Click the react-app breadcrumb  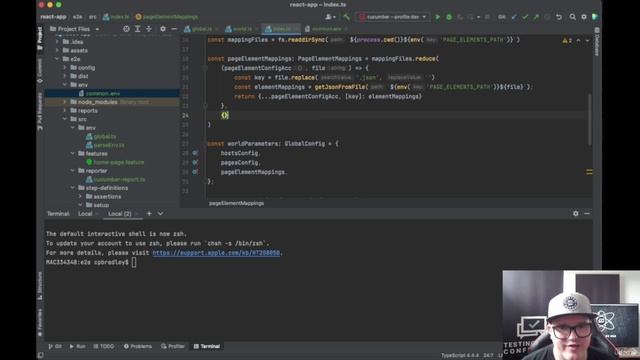[53, 17]
